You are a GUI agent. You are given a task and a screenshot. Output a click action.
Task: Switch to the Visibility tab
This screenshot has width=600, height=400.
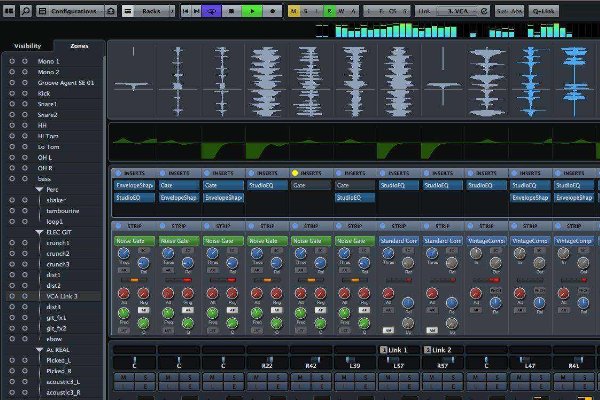point(27,47)
